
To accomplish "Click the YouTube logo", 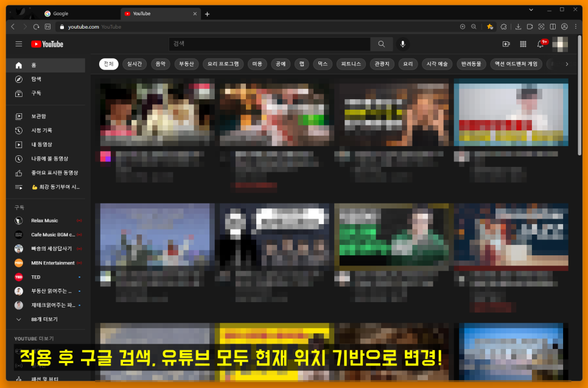I will pos(47,44).
